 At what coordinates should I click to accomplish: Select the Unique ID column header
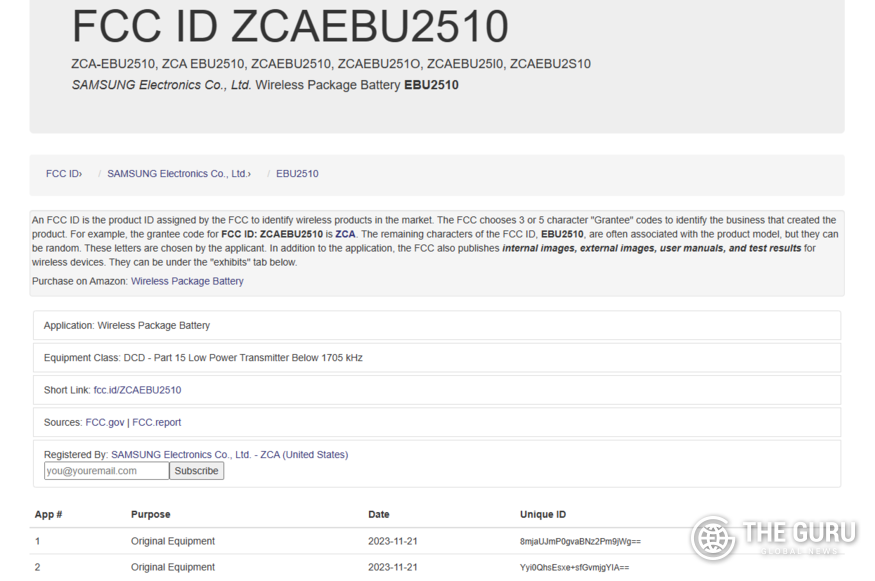pyautogui.click(x=543, y=515)
